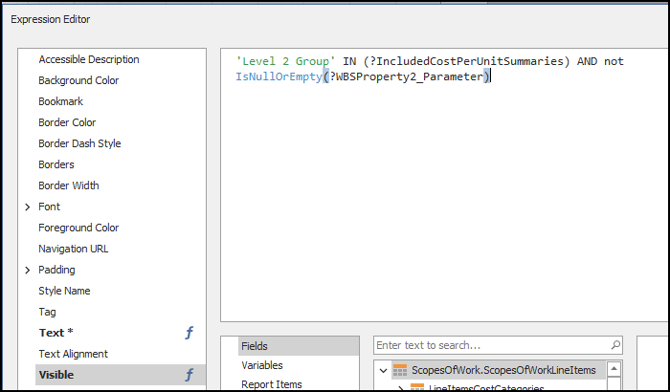The image size is (670, 392).
Task: Select the Navigation URL property
Action: click(x=73, y=249)
